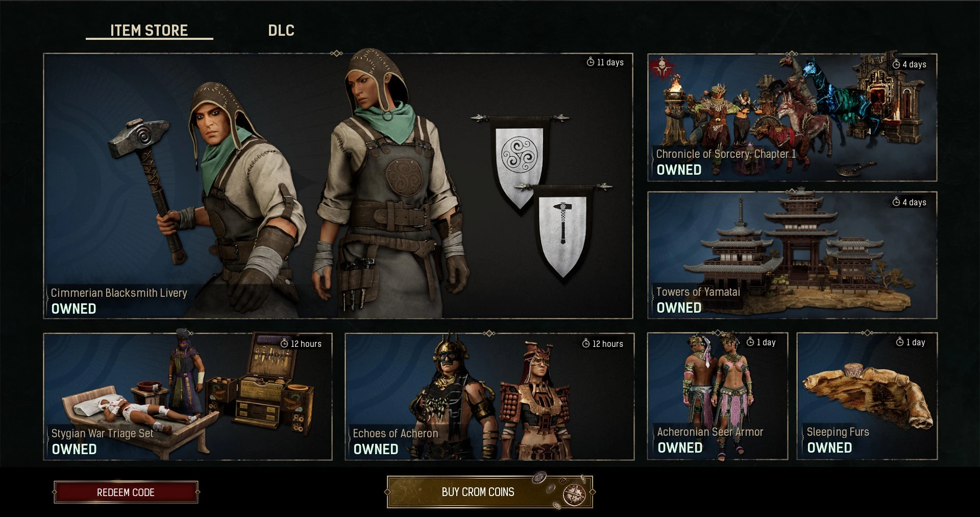Open the Echoes of Acheron tile

click(x=489, y=396)
